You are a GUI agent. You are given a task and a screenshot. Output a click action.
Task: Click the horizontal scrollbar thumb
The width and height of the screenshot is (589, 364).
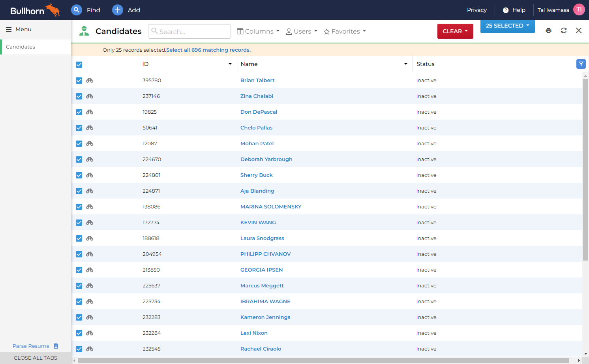coord(323,360)
